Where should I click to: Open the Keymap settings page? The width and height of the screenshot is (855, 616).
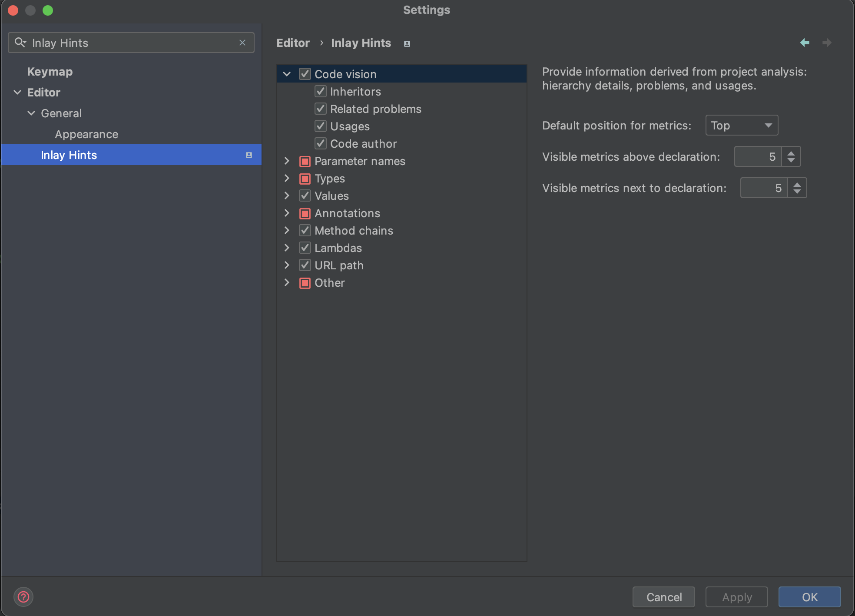click(x=50, y=72)
